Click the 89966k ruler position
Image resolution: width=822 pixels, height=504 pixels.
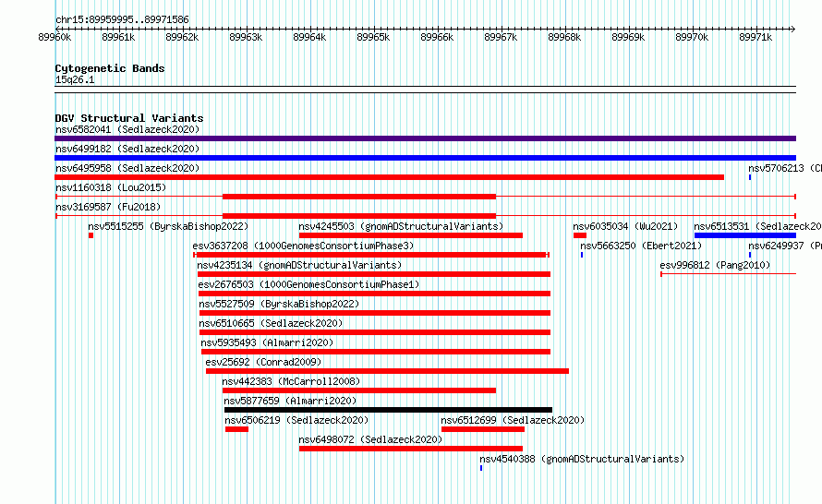(x=437, y=37)
